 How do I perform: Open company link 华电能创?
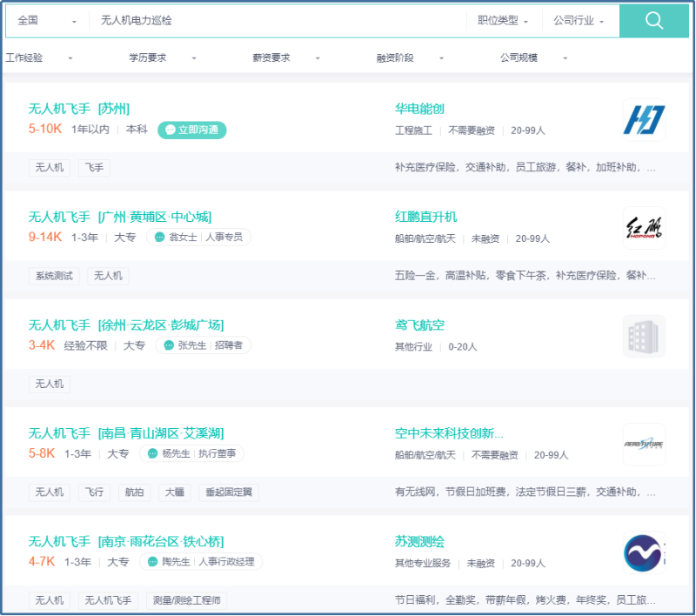pos(419,109)
